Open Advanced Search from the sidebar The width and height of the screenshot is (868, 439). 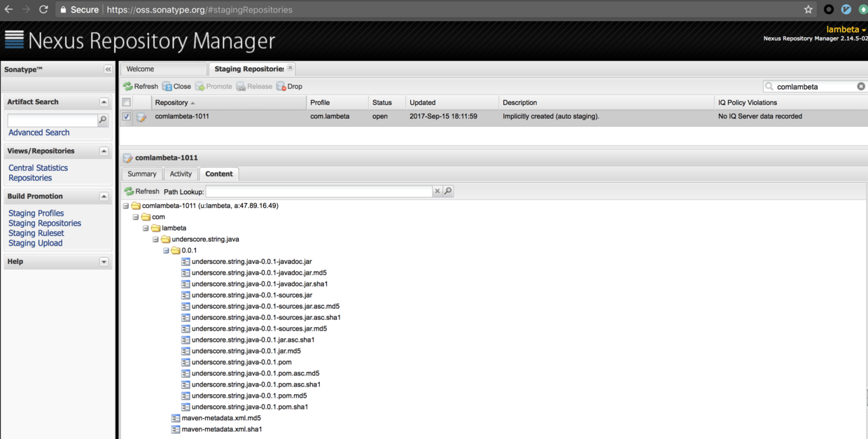tap(38, 132)
